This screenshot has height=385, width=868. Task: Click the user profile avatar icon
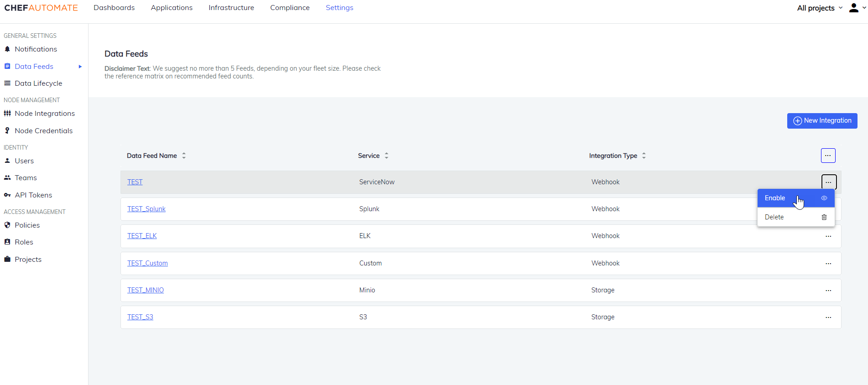tap(853, 8)
